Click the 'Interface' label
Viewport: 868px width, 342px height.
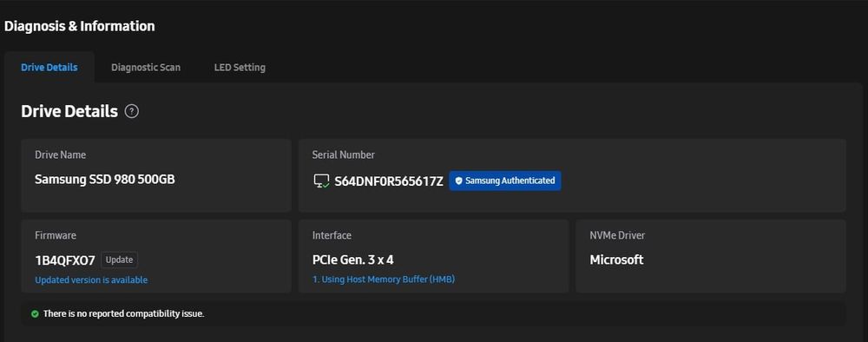point(332,235)
